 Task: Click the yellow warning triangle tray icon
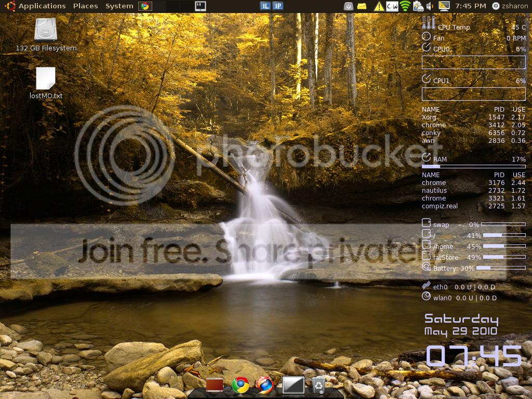click(379, 6)
